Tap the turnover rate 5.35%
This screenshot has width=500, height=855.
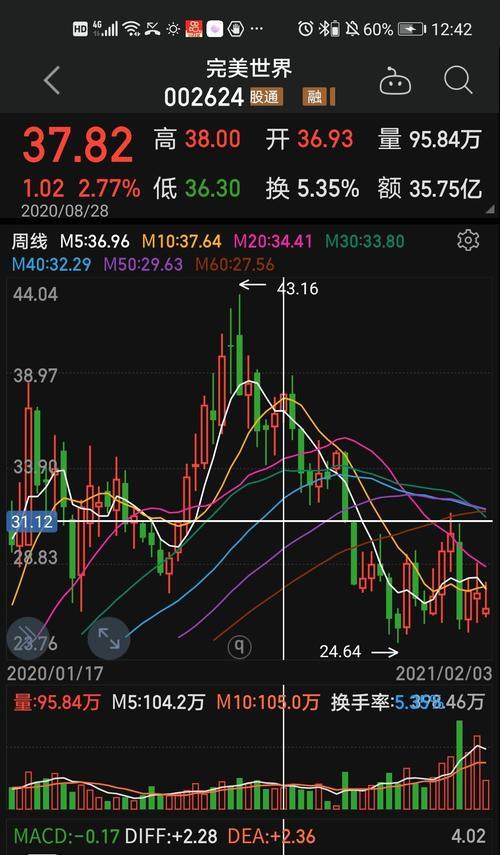(x=328, y=189)
